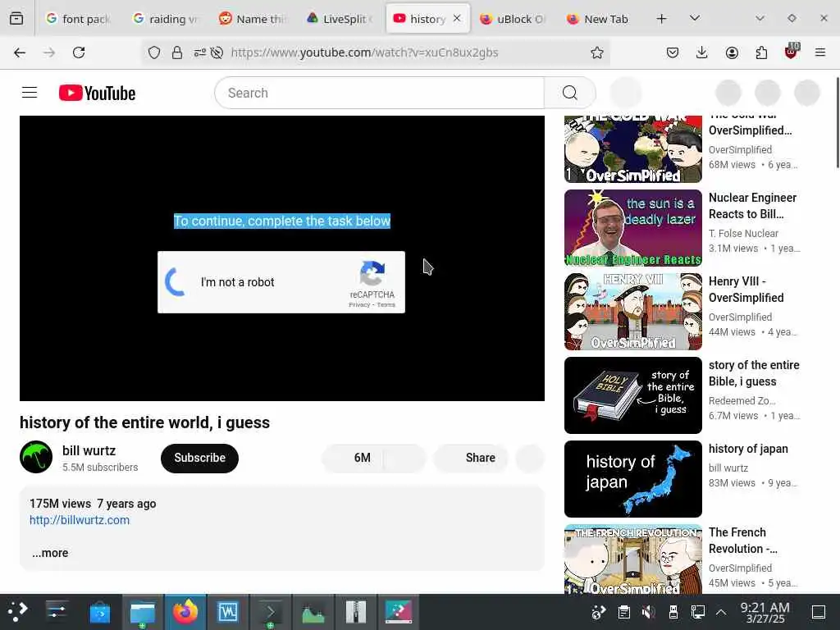Screen dimensions: 840x630
Task: Click the autoplay blocked icon in URL bar
Action: pos(217,52)
